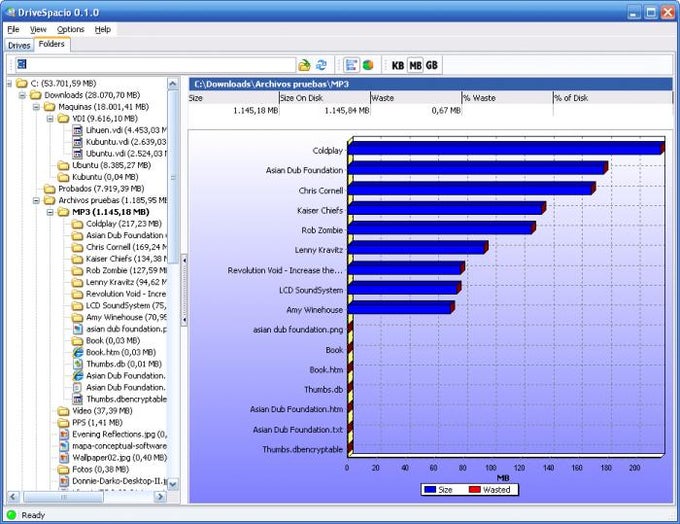Click the Kaiser Chiefs folder icon
680x524 pixels.
point(78,259)
